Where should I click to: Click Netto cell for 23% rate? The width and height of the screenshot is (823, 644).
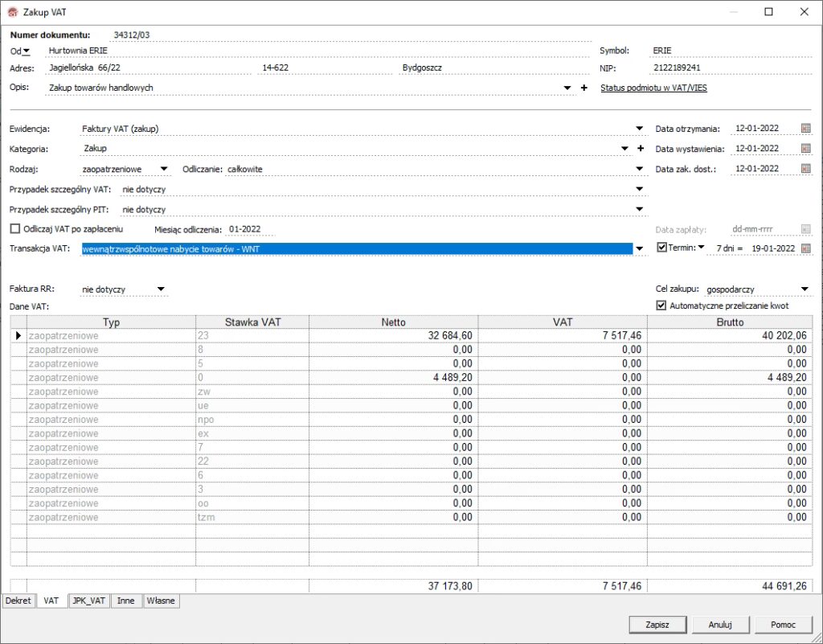[394, 335]
